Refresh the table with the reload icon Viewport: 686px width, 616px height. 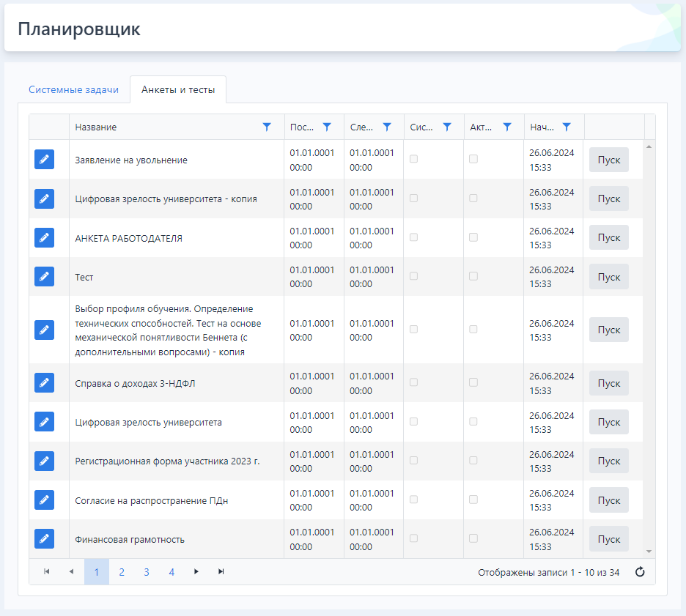pos(639,572)
